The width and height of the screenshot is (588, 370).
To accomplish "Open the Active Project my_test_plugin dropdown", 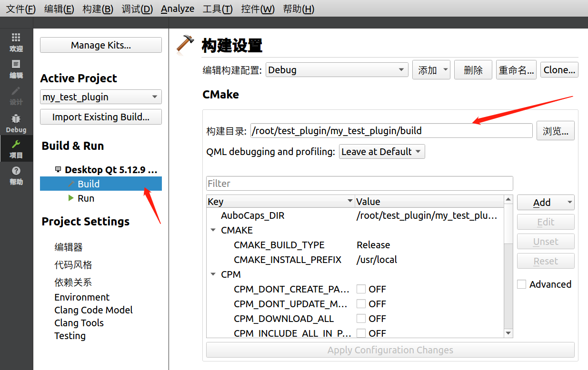I will click(x=101, y=97).
